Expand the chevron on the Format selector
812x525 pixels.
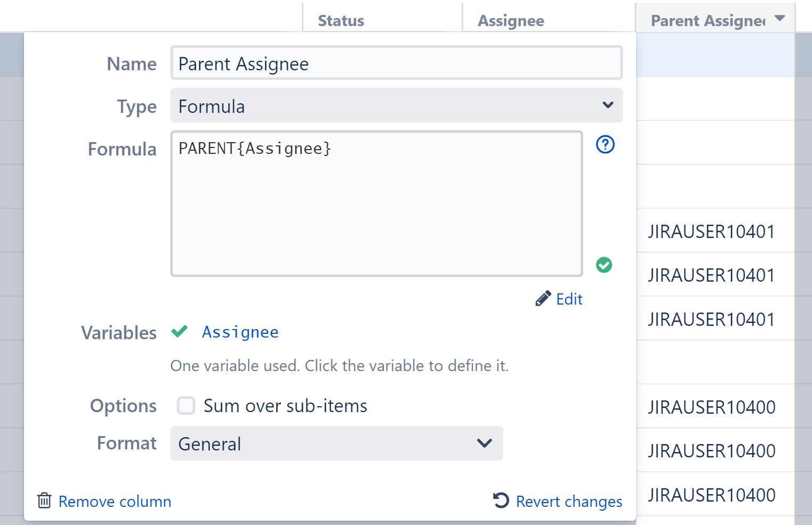pyautogui.click(x=483, y=443)
